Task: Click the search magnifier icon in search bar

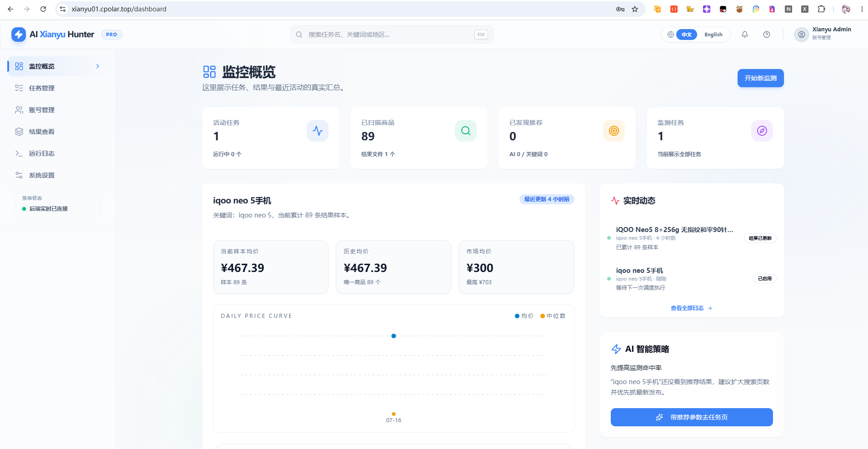Action: 299,35
